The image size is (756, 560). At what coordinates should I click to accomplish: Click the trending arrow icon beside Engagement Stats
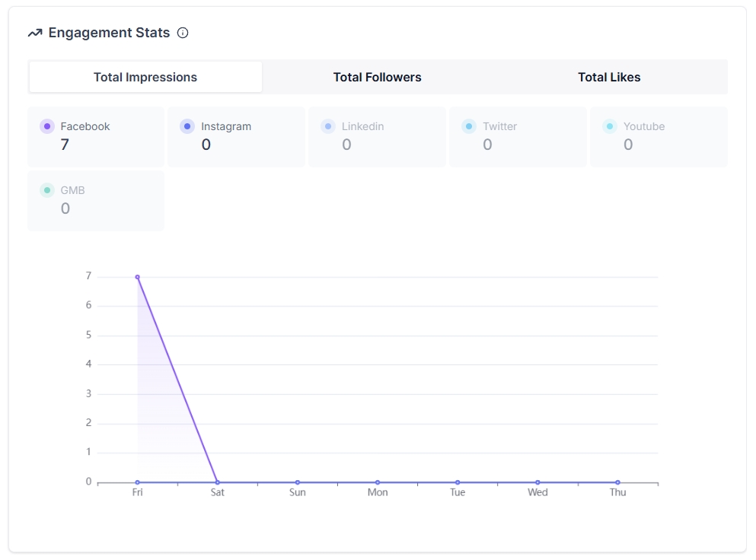(x=35, y=33)
